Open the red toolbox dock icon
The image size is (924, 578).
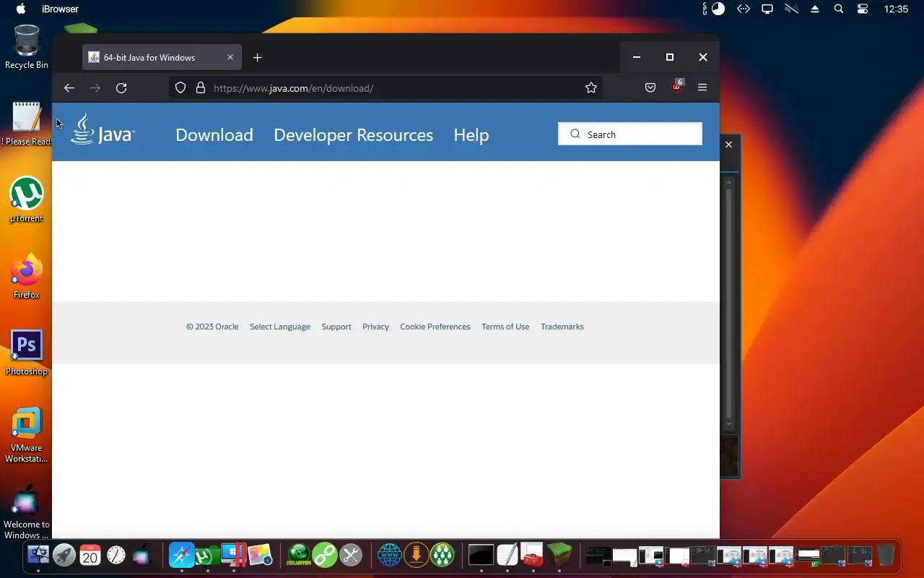[533, 555]
